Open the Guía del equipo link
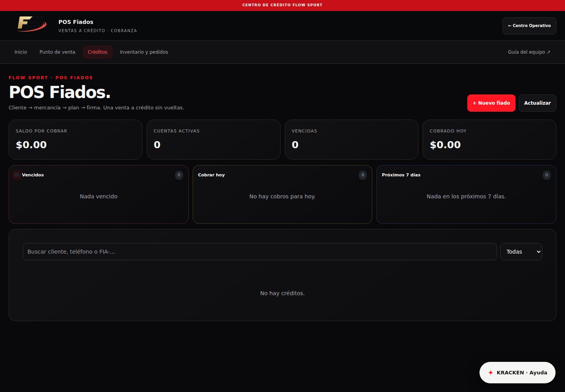Viewport: 565px width, 392px height. click(x=529, y=52)
